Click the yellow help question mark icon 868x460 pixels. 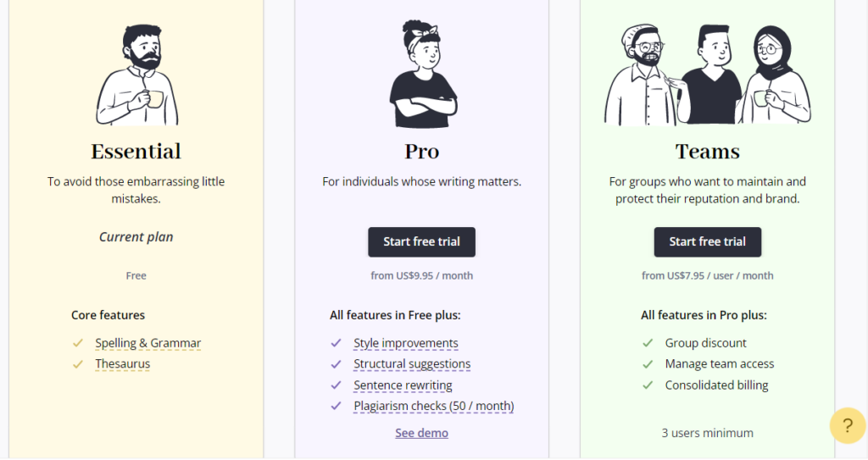click(847, 425)
